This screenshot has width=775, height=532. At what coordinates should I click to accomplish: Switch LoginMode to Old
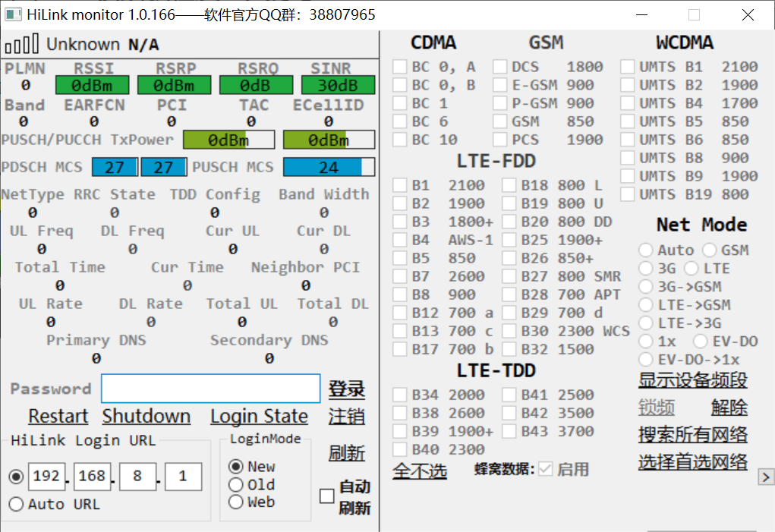235,484
